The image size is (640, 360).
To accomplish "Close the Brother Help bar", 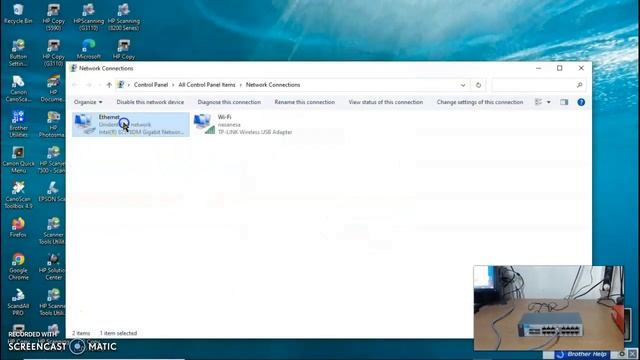I will 632,354.
